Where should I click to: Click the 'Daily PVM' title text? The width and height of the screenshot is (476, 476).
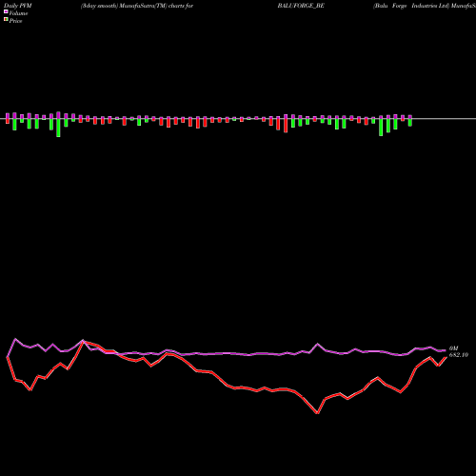(x=18, y=6)
